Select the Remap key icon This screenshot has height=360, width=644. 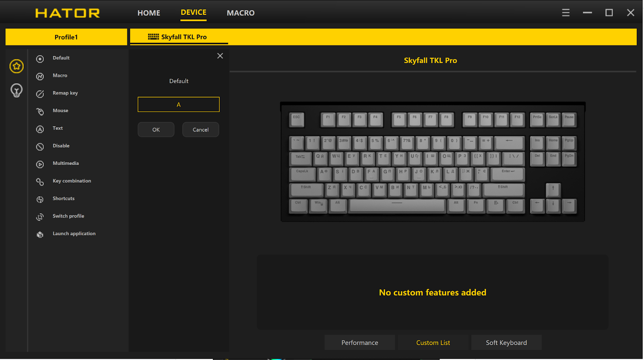tap(40, 94)
